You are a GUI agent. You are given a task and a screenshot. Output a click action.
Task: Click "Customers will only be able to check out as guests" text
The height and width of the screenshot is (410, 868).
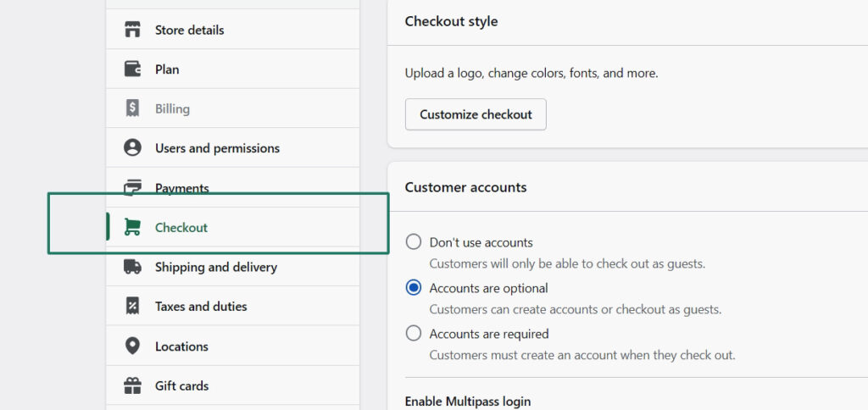pos(567,263)
